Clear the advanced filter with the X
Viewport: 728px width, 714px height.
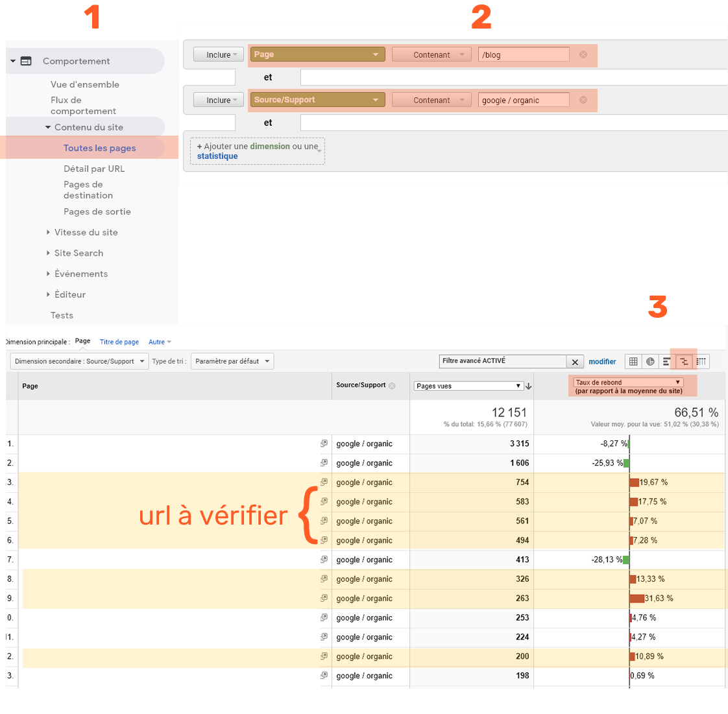tap(575, 362)
